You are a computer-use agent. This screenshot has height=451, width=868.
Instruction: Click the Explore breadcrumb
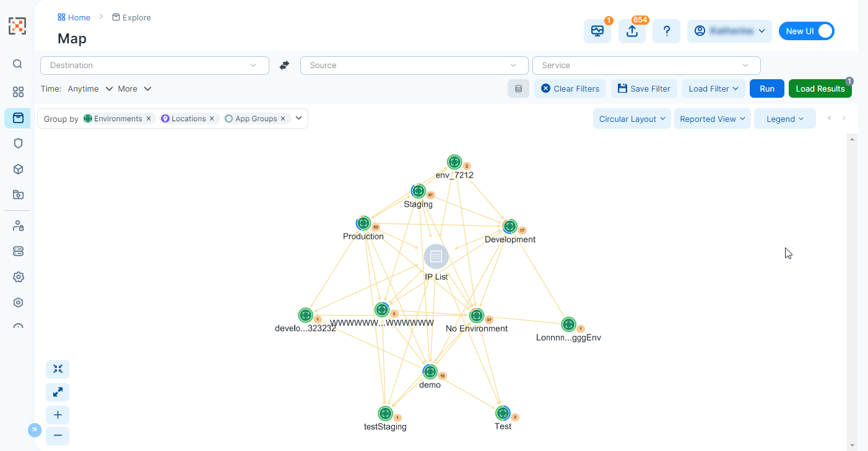click(x=131, y=17)
